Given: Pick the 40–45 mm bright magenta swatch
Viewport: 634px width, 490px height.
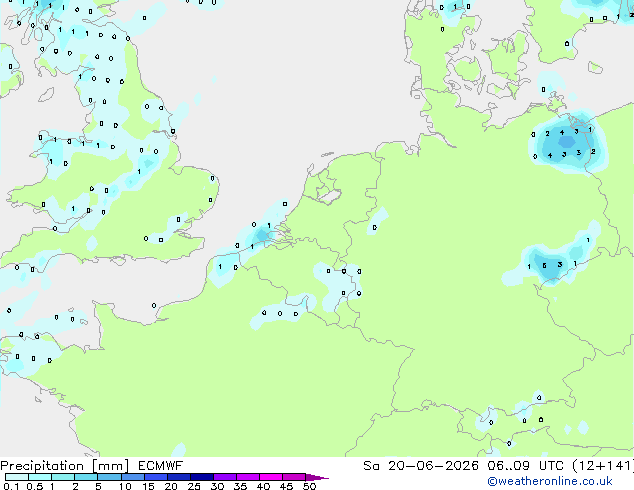Looking at the screenshot, I should pos(271,477).
